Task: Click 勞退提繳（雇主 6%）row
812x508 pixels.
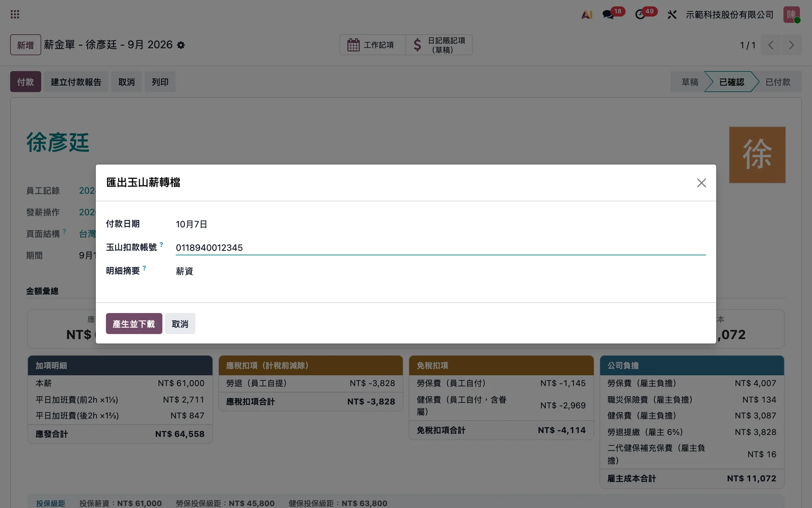Action: 692,432
